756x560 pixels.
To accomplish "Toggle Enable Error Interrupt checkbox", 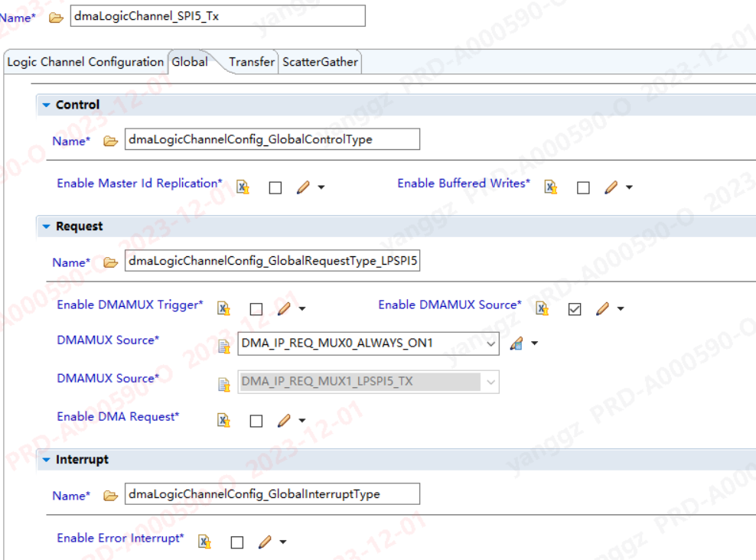I will point(236,542).
